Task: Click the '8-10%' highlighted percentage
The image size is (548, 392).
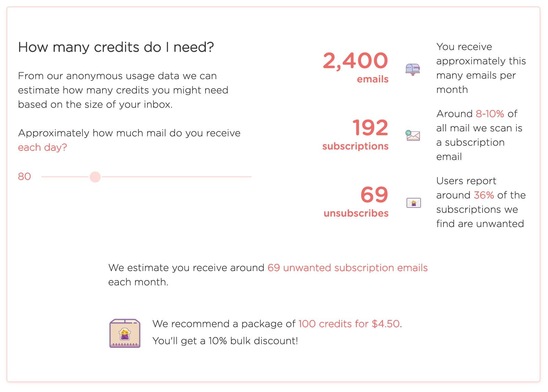Action: (490, 114)
